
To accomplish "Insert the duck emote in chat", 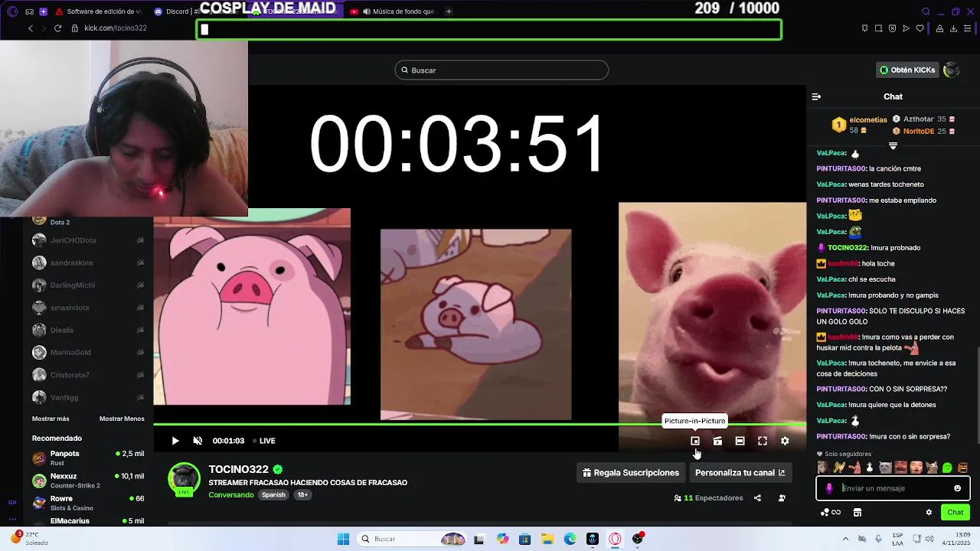I will [x=870, y=468].
